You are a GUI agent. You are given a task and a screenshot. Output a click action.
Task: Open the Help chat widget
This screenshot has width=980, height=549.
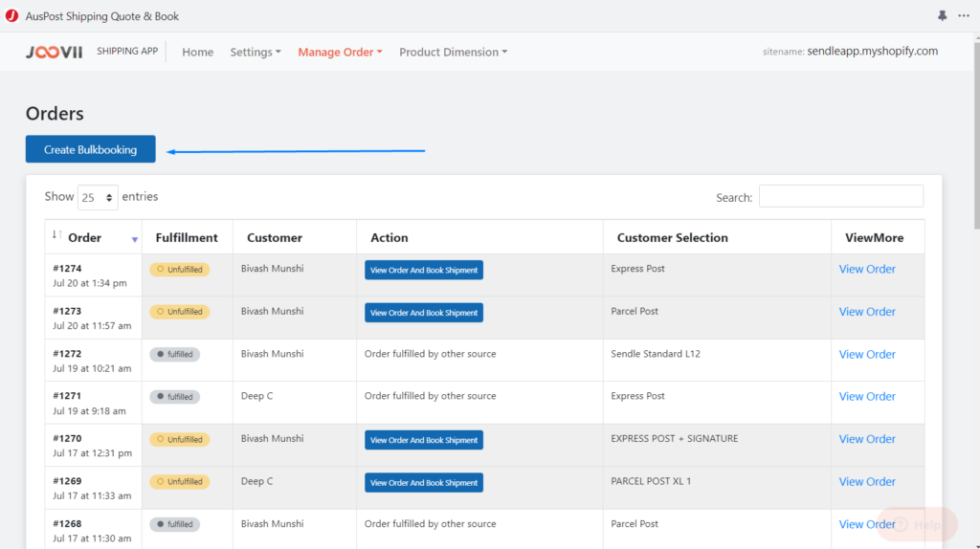pos(918,525)
